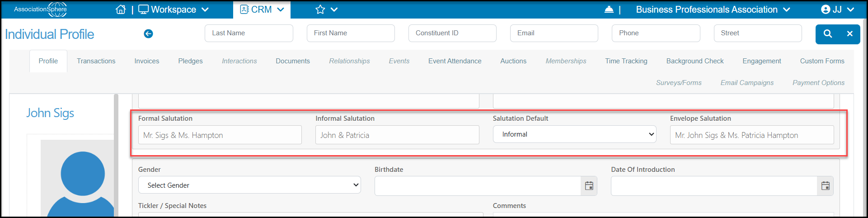Open the favorites star menu

[320, 9]
